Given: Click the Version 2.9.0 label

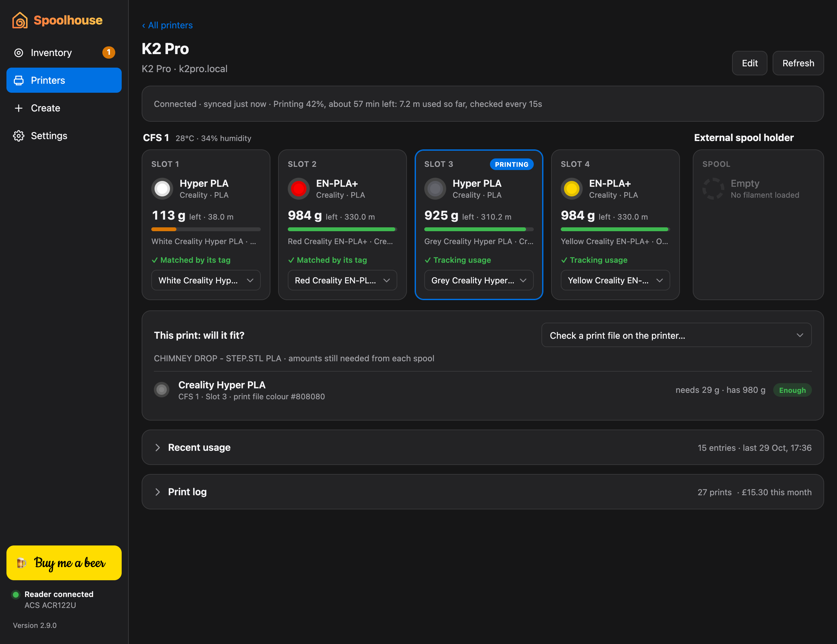Looking at the screenshot, I should pos(35,625).
